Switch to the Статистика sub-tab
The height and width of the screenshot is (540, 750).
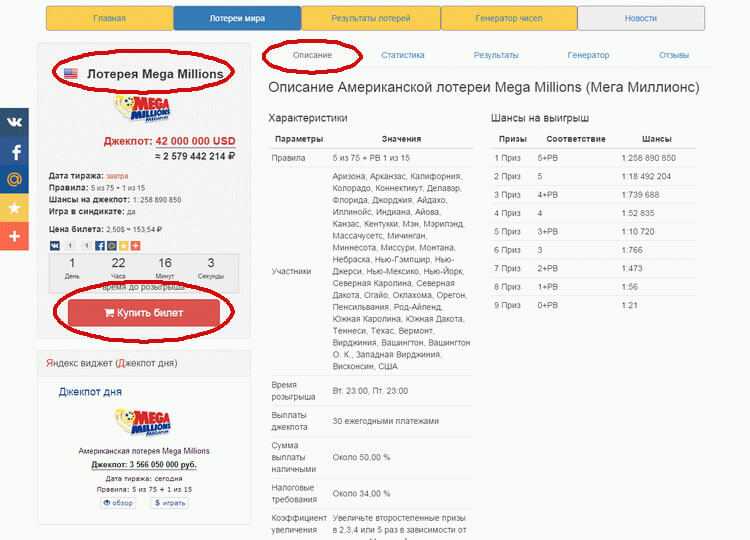[x=403, y=55]
